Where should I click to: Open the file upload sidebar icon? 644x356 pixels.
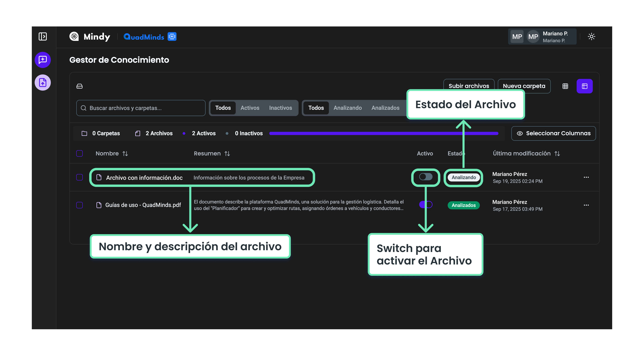pyautogui.click(x=43, y=82)
